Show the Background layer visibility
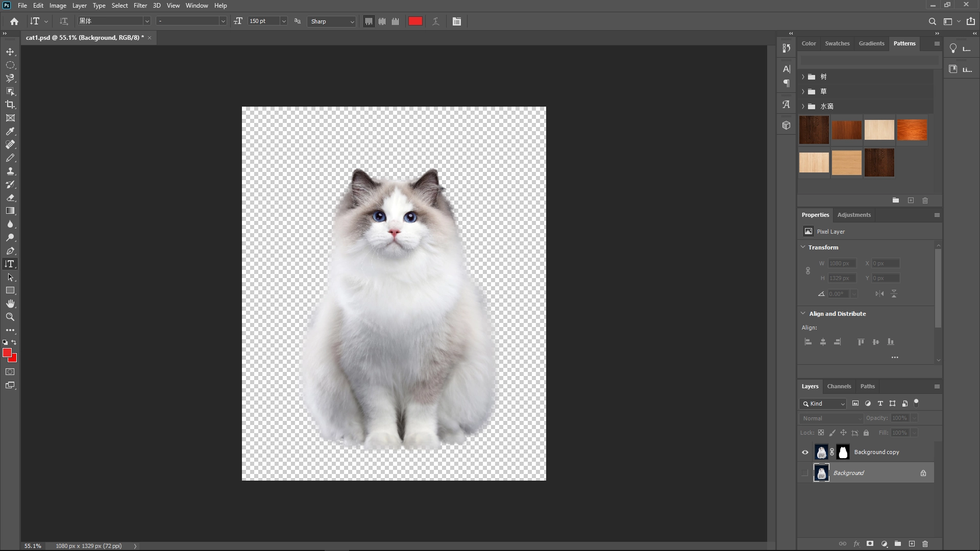Viewport: 980px width, 551px height. pos(805,473)
